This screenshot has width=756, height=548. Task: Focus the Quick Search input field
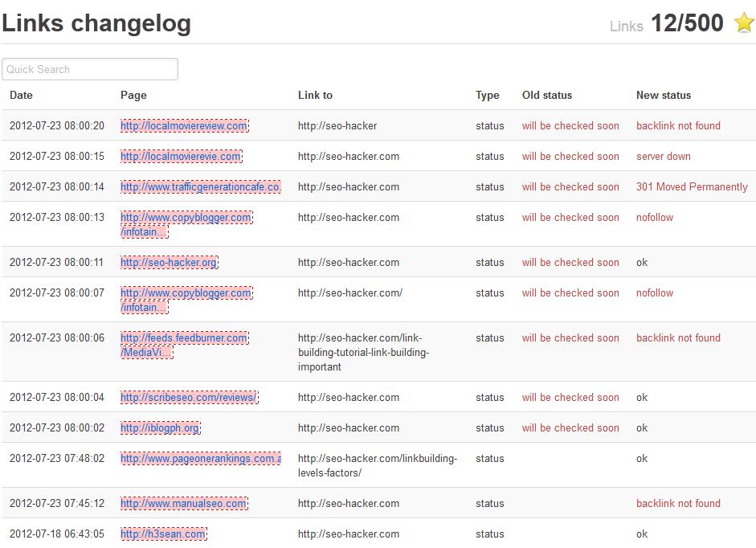90,69
